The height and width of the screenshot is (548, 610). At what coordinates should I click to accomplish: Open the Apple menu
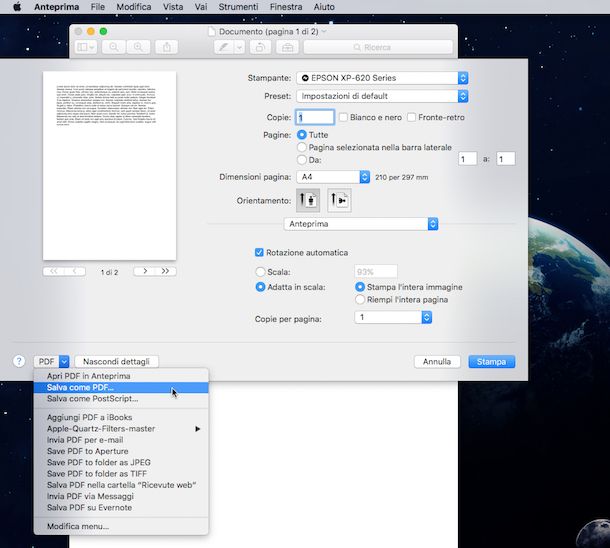(x=17, y=7)
